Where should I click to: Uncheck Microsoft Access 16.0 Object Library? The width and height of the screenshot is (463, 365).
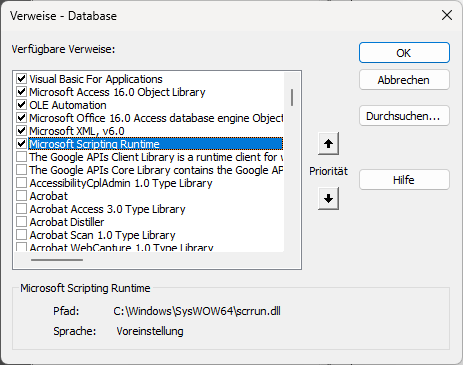tap(22, 92)
